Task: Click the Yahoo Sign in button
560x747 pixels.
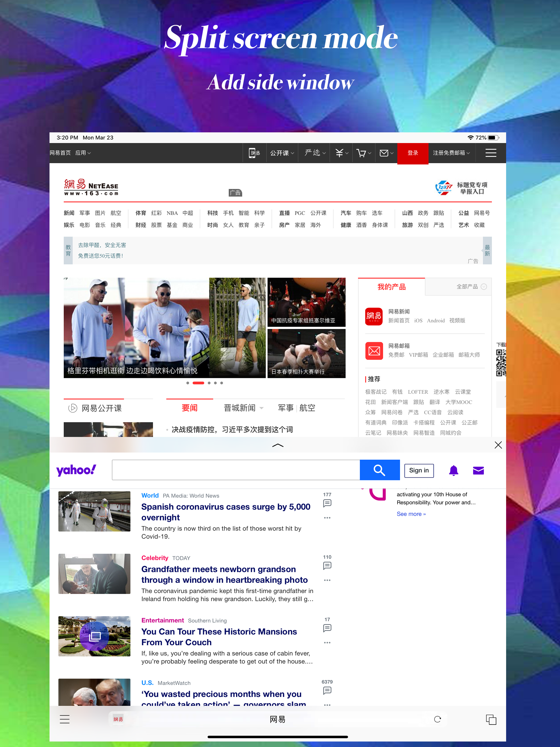Action: click(x=419, y=470)
